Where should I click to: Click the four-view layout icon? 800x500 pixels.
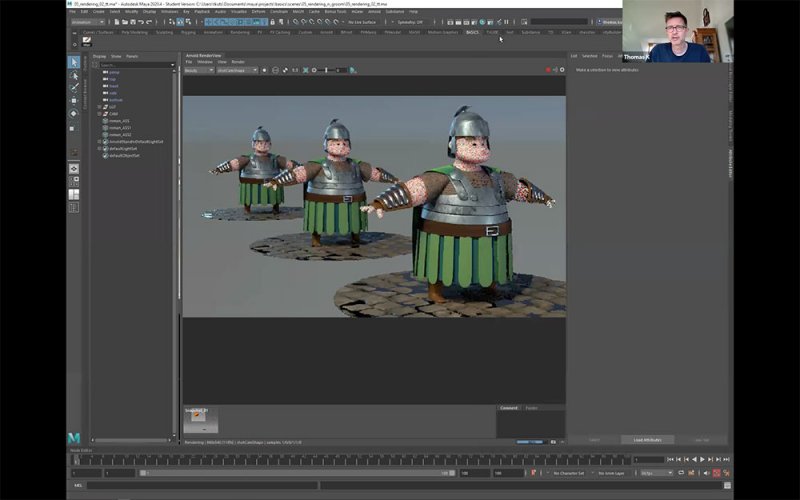74,181
